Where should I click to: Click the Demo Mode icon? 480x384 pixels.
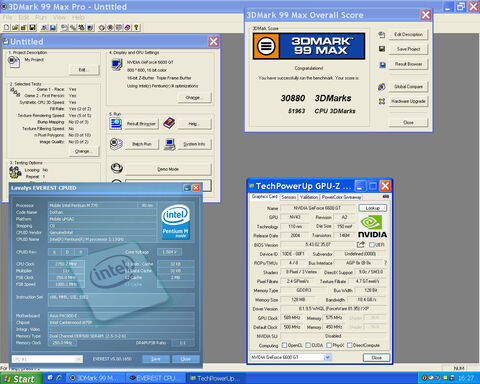coord(117,168)
